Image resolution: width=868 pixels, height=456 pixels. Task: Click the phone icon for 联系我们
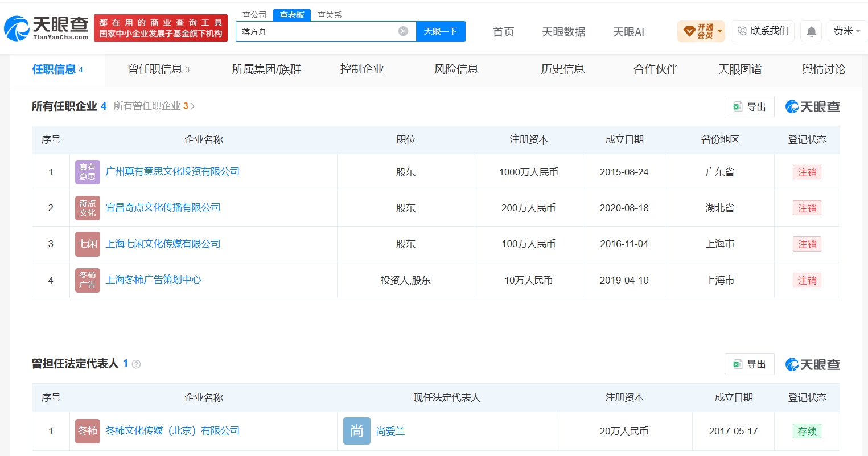click(742, 31)
